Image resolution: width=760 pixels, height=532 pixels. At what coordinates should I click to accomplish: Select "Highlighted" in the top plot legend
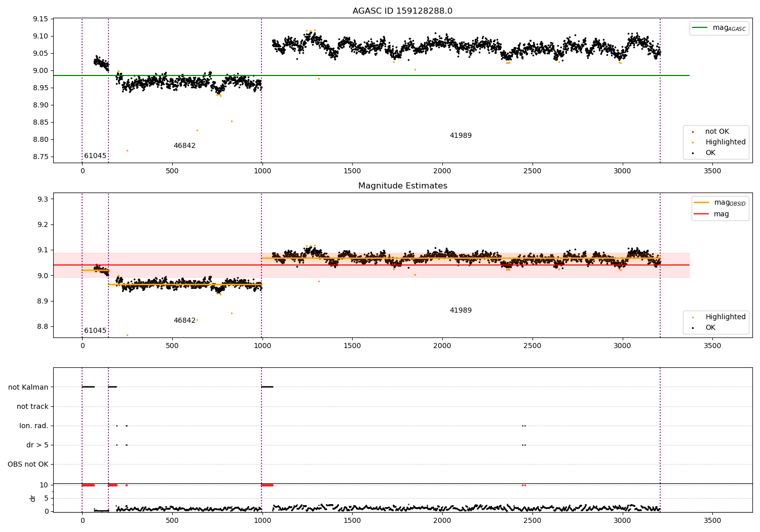(x=726, y=142)
